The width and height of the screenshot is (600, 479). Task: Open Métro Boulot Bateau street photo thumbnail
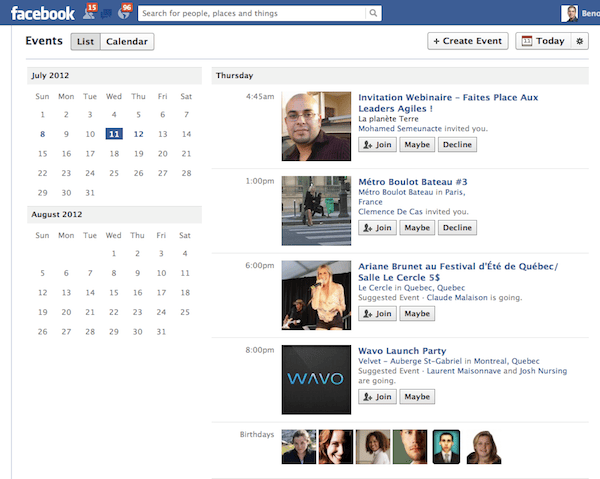pyautogui.click(x=316, y=210)
